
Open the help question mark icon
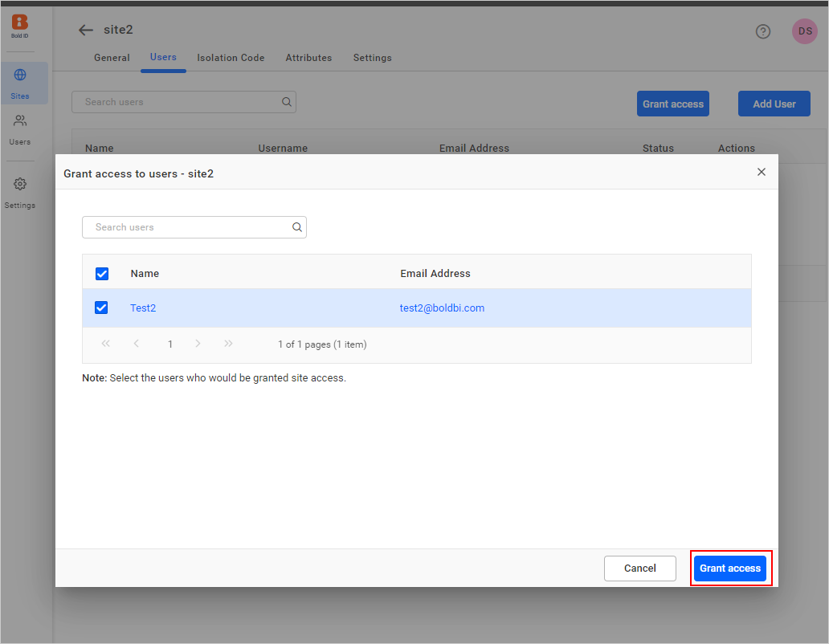click(763, 31)
